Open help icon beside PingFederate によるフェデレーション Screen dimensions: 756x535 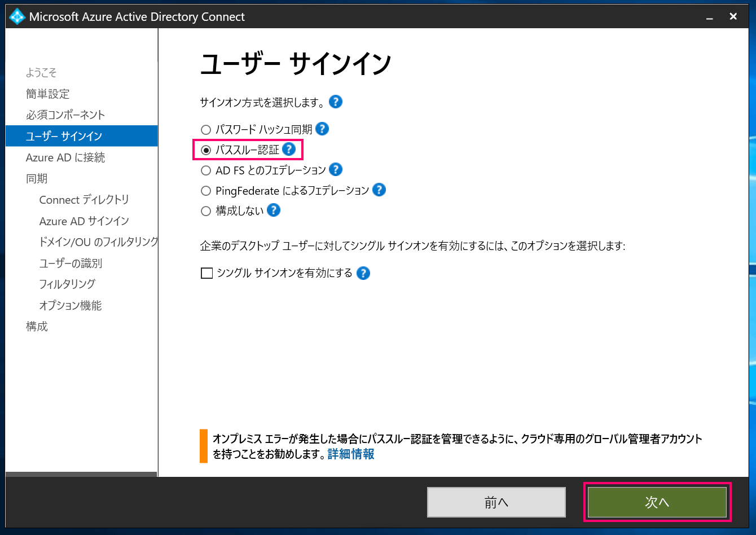[x=379, y=190]
